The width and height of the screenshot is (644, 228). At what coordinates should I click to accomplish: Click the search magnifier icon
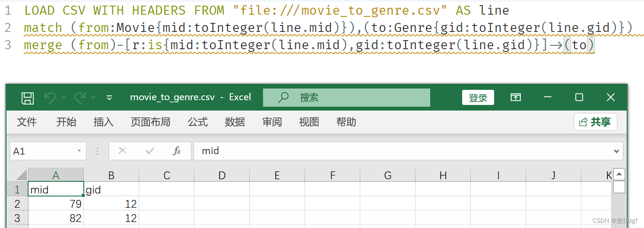(x=283, y=98)
